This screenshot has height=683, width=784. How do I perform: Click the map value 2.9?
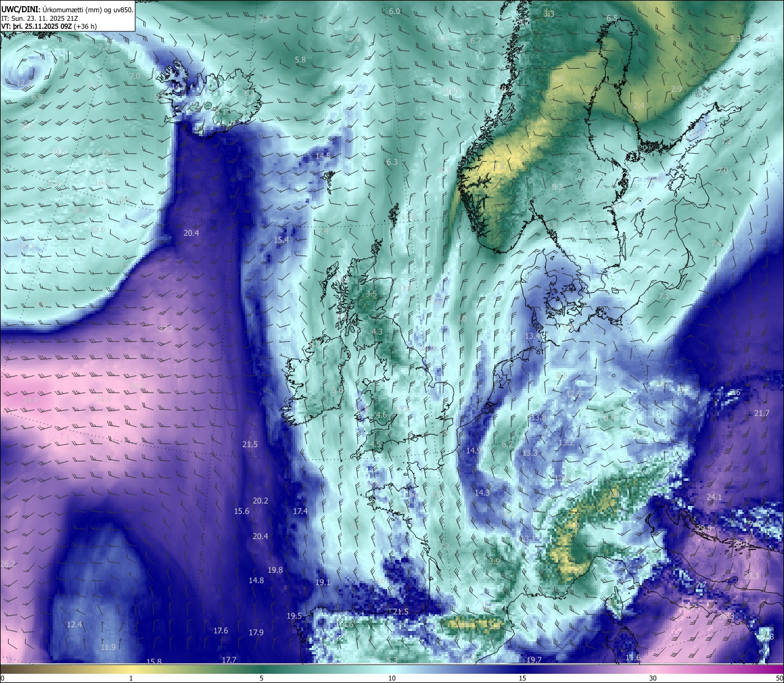point(676,89)
